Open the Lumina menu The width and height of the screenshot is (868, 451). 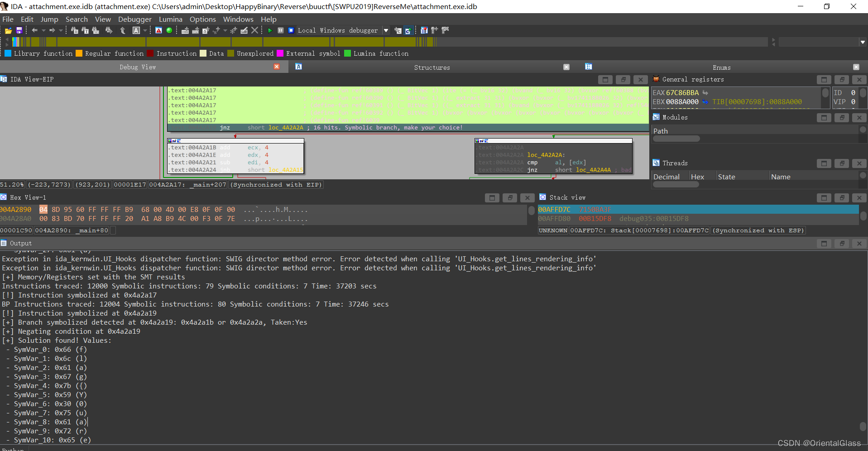(x=171, y=19)
